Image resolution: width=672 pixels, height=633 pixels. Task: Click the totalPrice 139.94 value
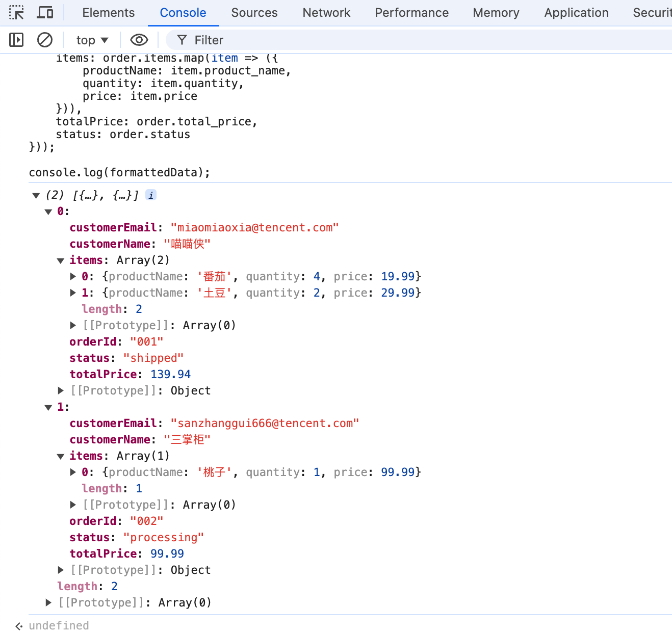[x=170, y=374]
